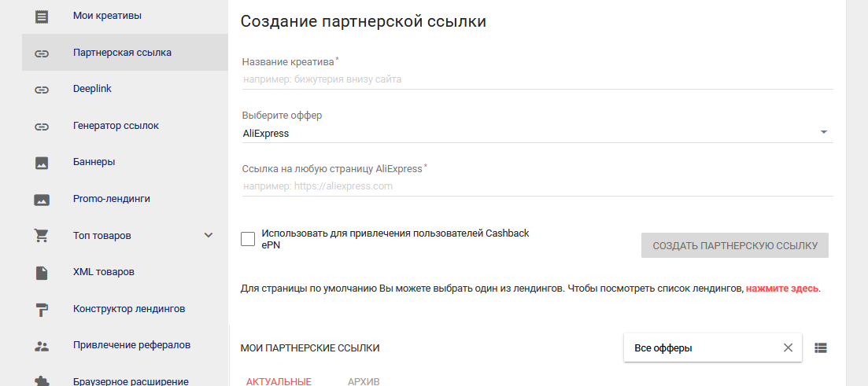Viewport: 868px width, 386px height.
Task: Click the document icon beside Мои креативы
Action: [x=42, y=17]
